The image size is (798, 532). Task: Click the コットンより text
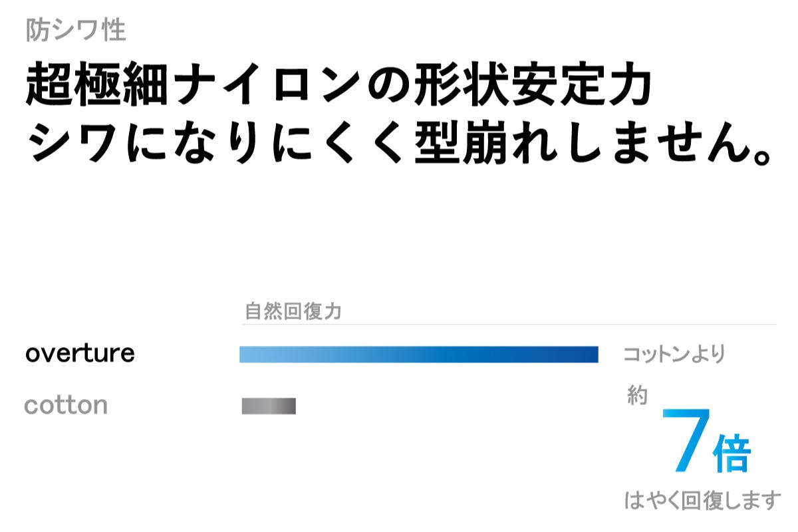tap(673, 354)
